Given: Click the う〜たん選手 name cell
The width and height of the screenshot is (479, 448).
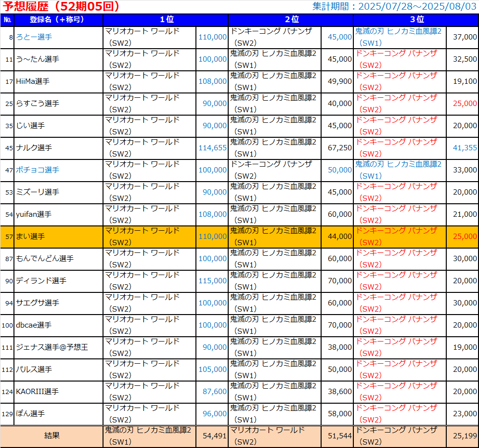Looking at the screenshot, I should coord(58,60).
